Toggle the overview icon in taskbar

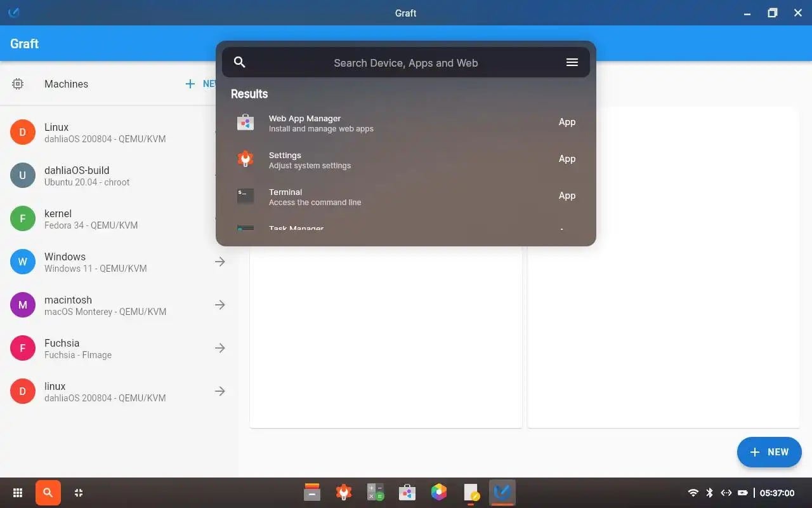coord(79,493)
